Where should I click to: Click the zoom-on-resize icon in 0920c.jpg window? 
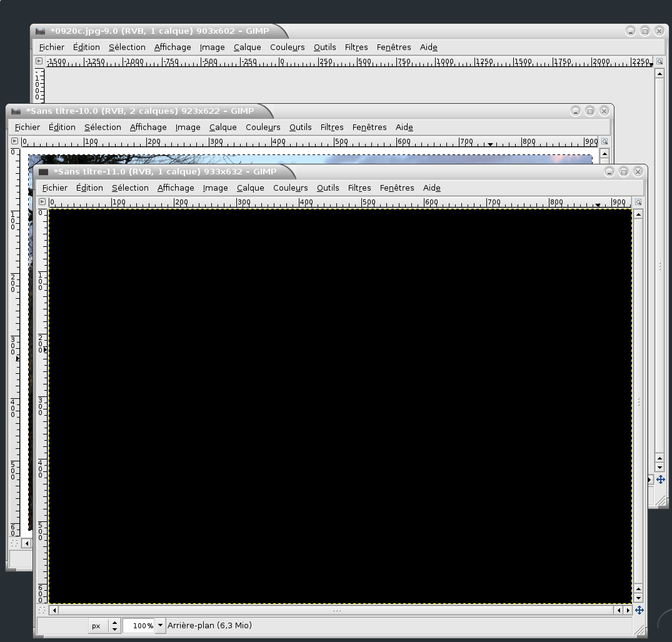[x=659, y=61]
